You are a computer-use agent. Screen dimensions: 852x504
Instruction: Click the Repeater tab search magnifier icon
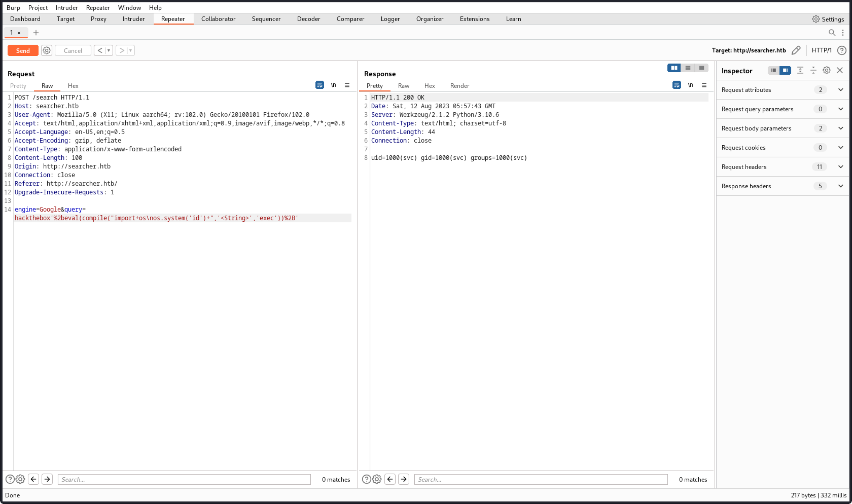[x=832, y=33]
